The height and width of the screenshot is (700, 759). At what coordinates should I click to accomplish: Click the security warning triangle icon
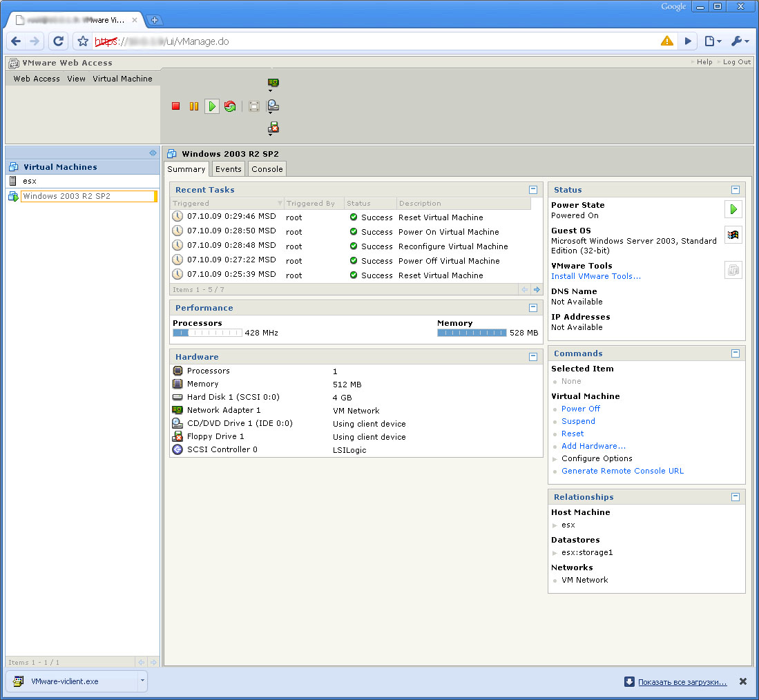[667, 41]
